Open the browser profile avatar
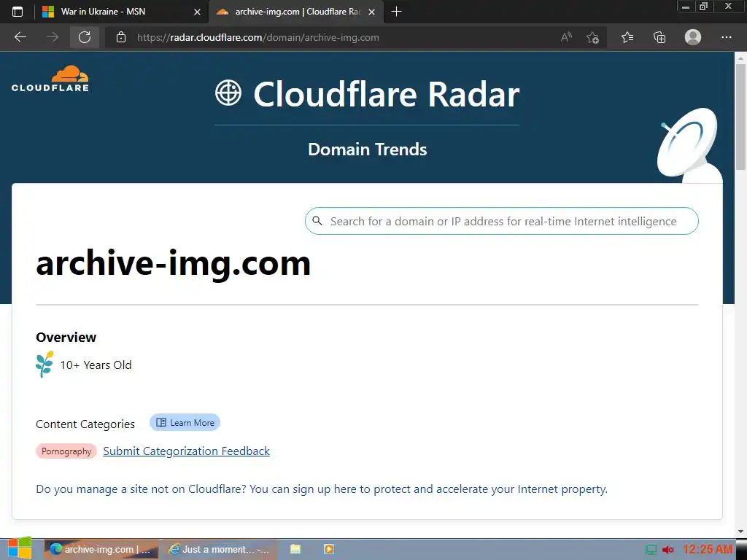Screen dimensions: 747x560 point(693,37)
